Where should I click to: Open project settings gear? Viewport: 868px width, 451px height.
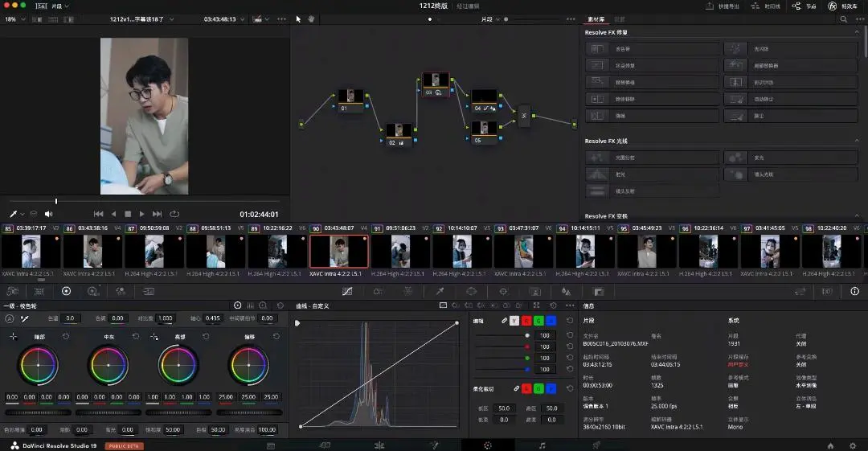click(853, 445)
